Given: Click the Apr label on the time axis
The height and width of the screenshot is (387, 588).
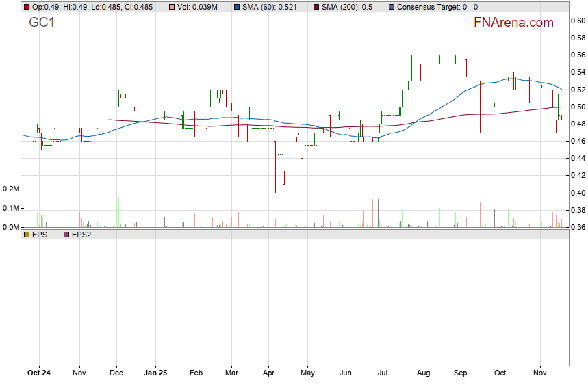Looking at the screenshot, I should click(x=268, y=373).
